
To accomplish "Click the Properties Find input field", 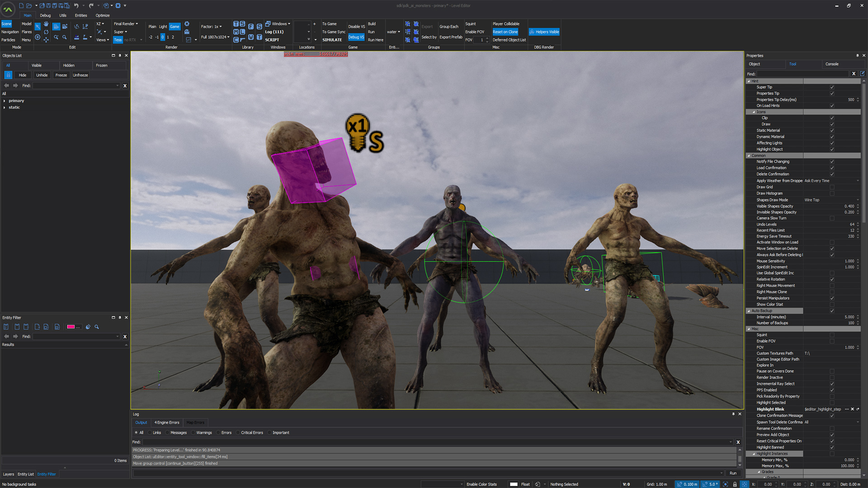I will click(x=803, y=74).
